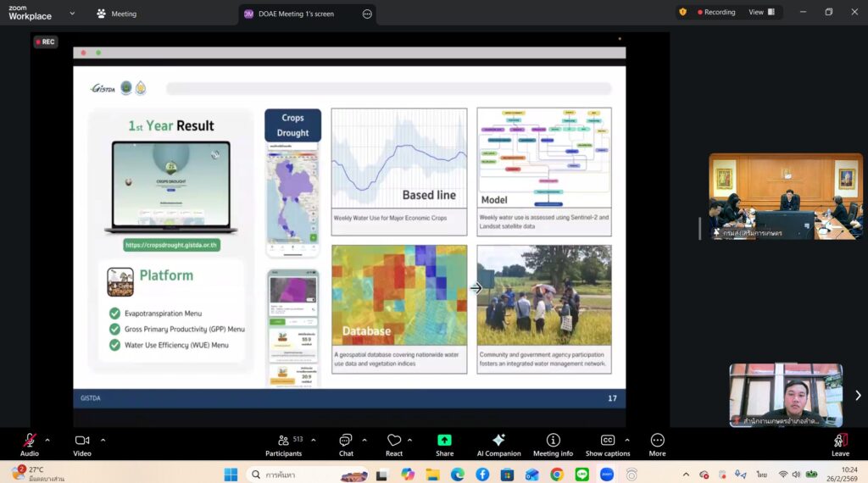
Task: Open AI Companion
Action: coord(498,441)
